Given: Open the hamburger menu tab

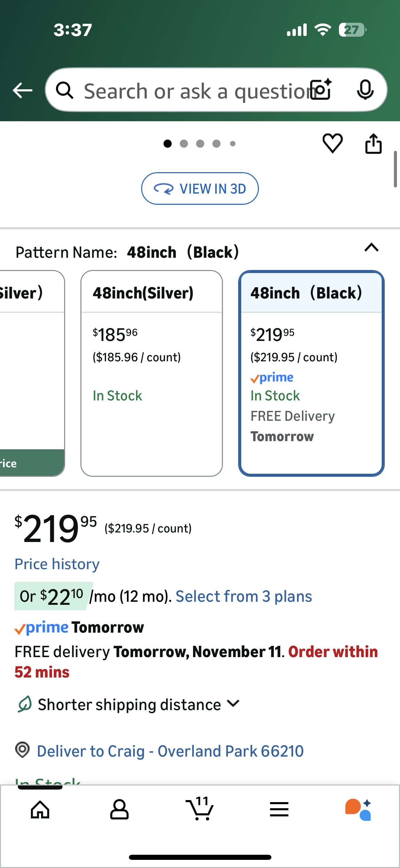Looking at the screenshot, I should click(x=279, y=809).
